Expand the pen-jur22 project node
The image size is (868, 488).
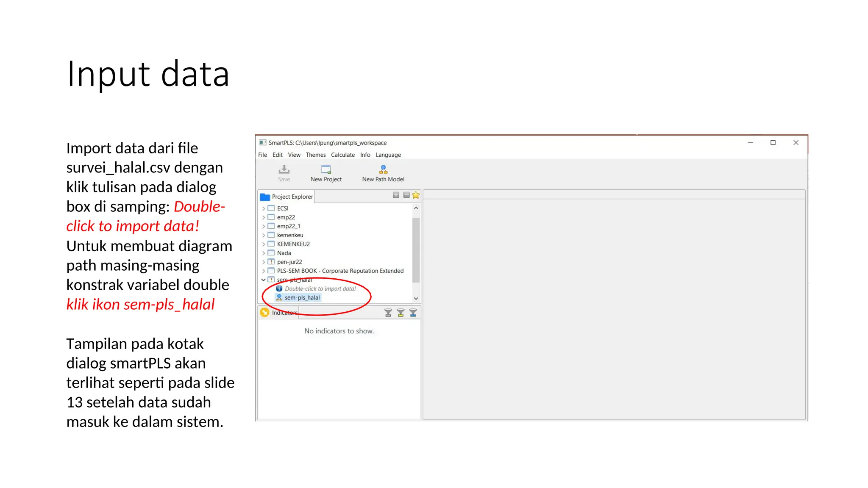click(x=264, y=262)
